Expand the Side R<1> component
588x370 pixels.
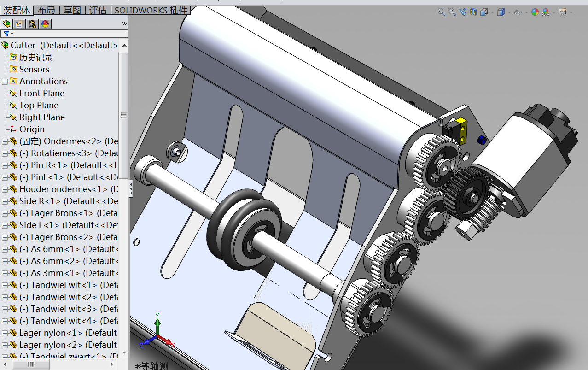(x=5, y=201)
